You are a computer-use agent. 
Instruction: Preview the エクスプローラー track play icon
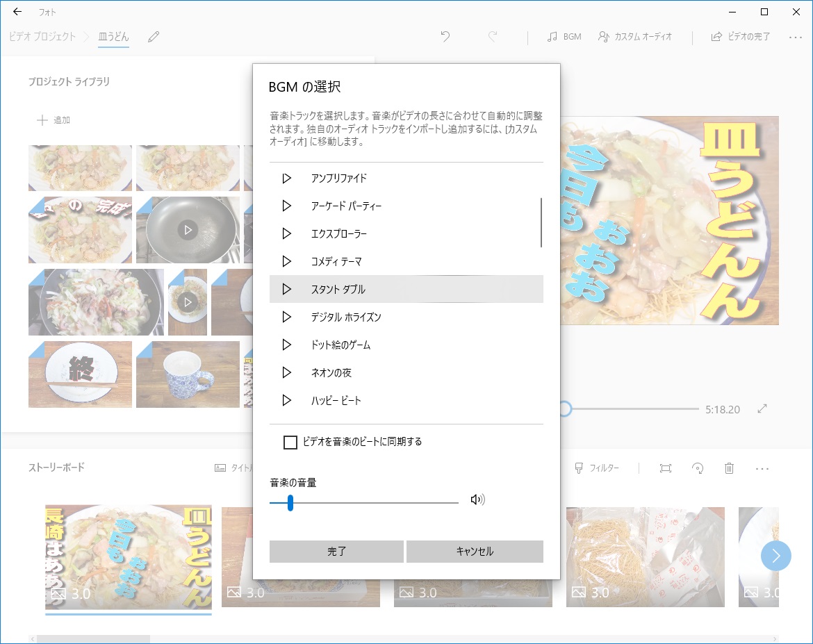pos(286,234)
